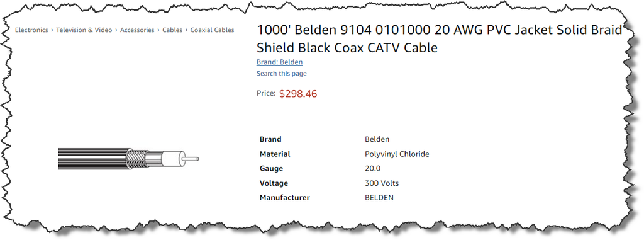Screen dimensions: 644x240
Task: Open the Search this page link
Action: [282, 74]
